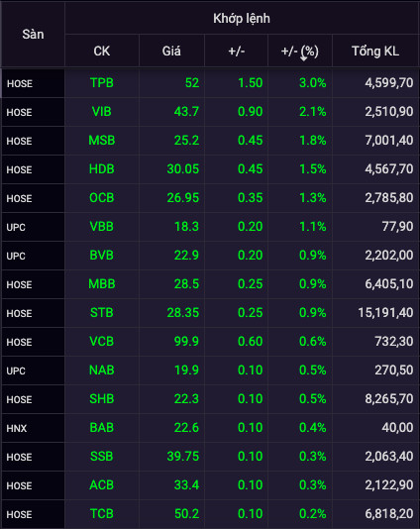Select the NAB ticker on UPC
The width and height of the screenshot is (420, 529).
[x=102, y=370]
